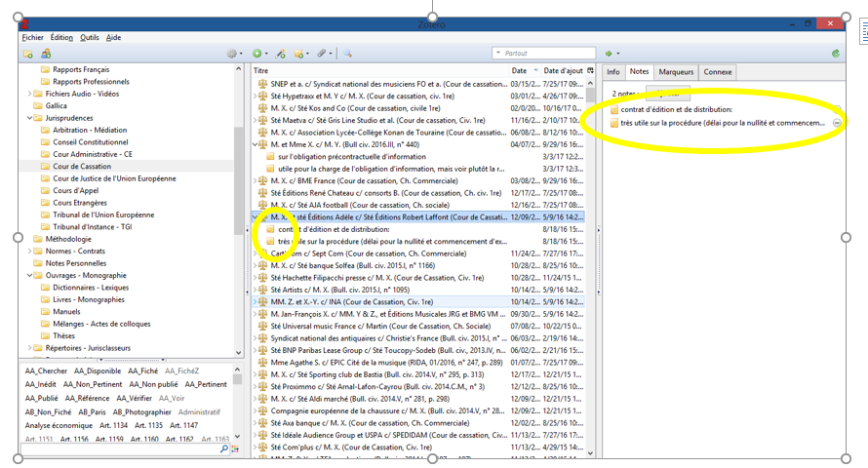Click the New Group icon
The width and height of the screenshot is (868, 468).
coord(46,54)
